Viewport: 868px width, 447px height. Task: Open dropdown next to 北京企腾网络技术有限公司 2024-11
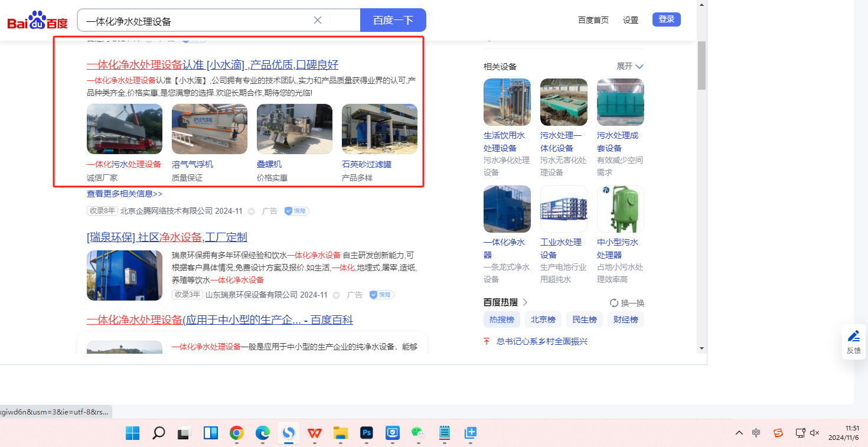click(x=251, y=211)
